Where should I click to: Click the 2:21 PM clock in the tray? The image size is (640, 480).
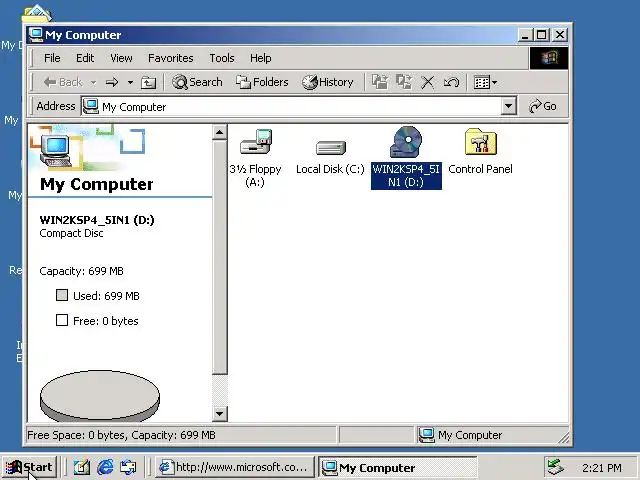(602, 468)
